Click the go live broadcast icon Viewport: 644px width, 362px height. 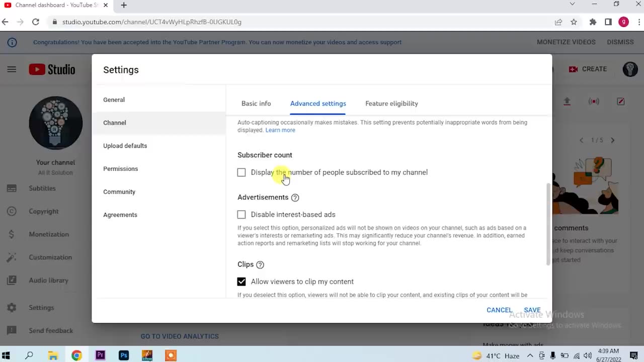594,102
